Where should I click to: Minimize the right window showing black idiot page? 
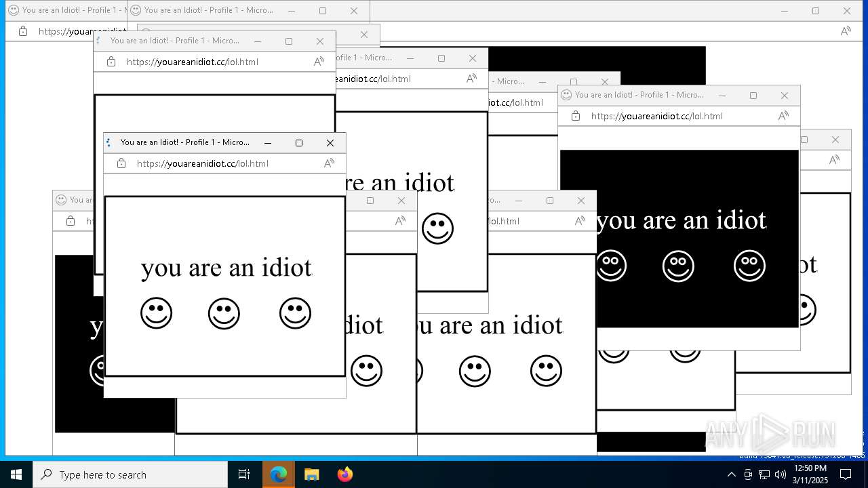722,96
